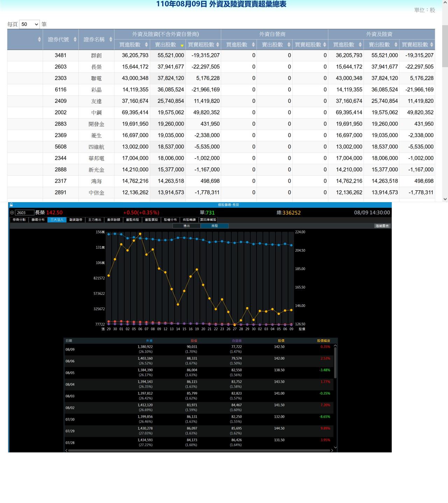Open the 券商分點 tab
Viewport: 448px width, 503px height.
[x=19, y=220]
